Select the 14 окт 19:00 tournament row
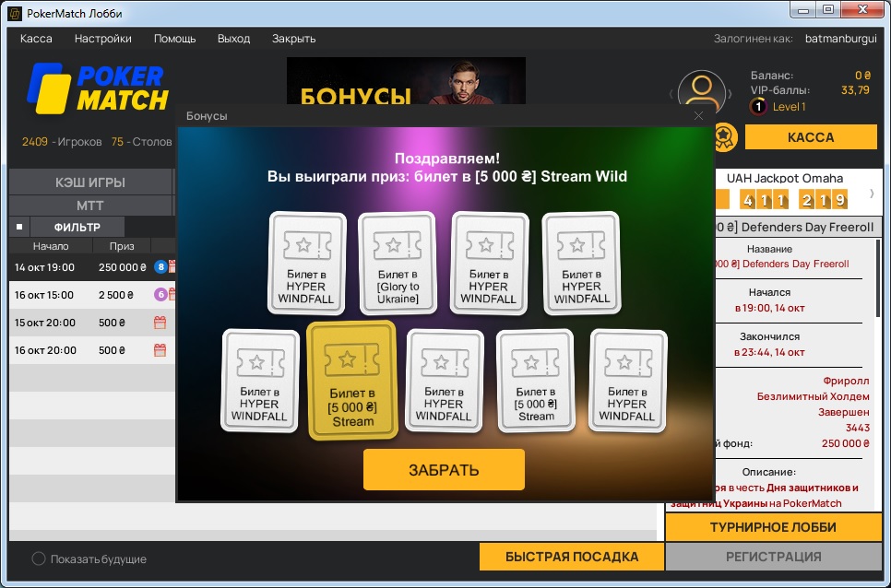 pos(92,266)
